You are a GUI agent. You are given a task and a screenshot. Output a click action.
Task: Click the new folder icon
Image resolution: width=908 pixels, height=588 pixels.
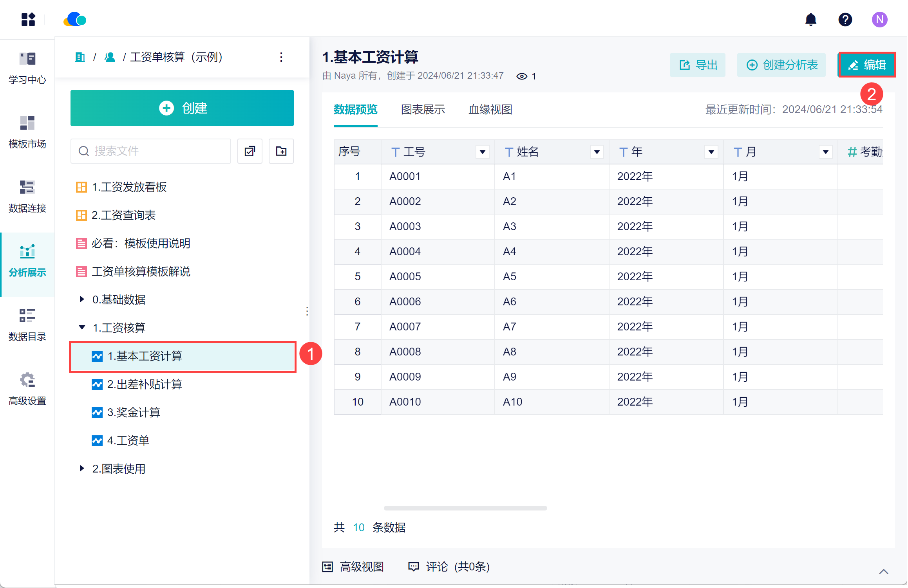pos(281,151)
